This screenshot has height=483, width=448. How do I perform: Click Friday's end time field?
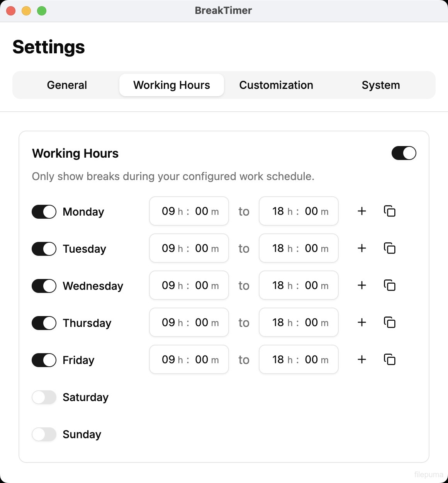(299, 359)
